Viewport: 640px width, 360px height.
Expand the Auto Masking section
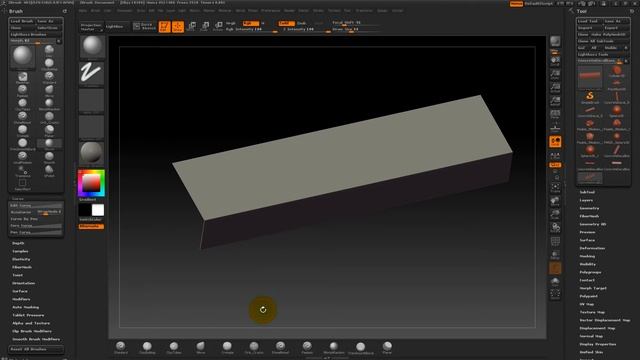coord(25,307)
